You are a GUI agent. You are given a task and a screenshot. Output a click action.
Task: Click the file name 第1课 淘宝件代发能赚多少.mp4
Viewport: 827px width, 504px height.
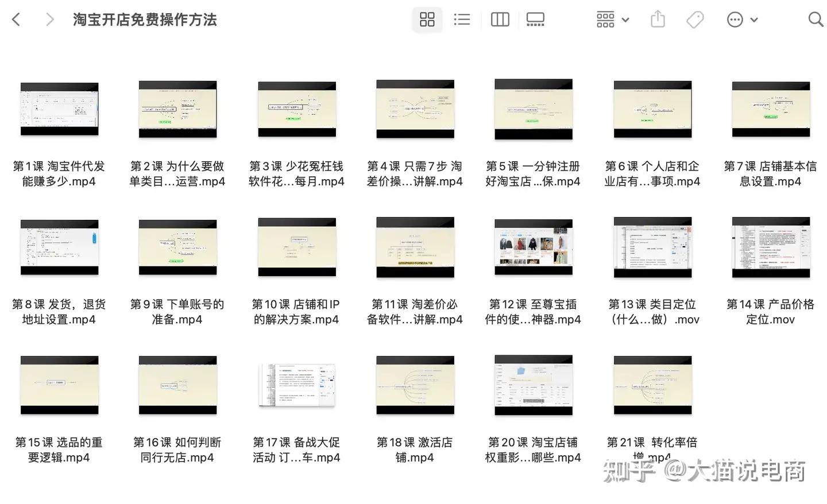pos(59,174)
